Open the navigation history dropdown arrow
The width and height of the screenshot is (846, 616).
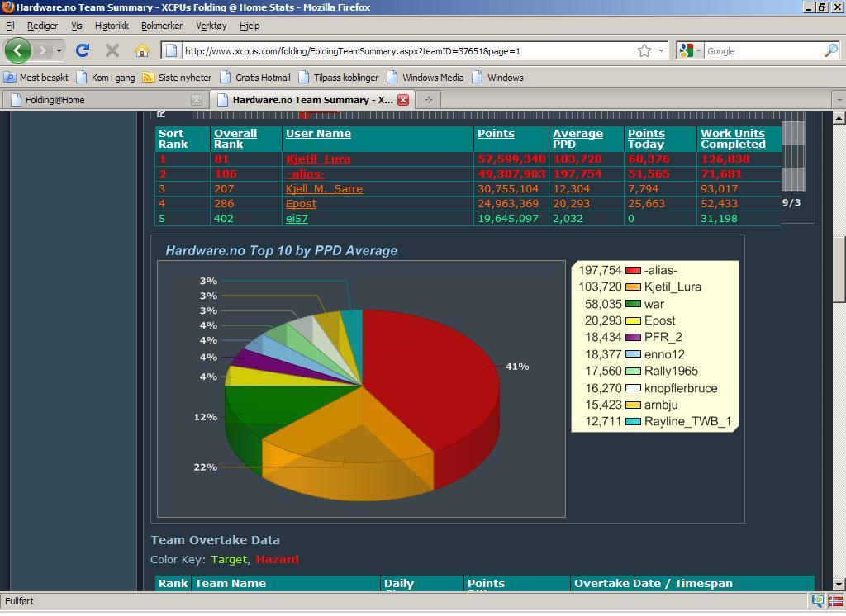coord(59,51)
